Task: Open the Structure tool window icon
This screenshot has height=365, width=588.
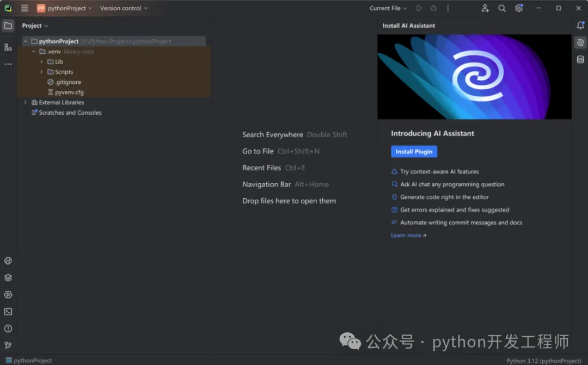Action: pyautogui.click(x=8, y=47)
